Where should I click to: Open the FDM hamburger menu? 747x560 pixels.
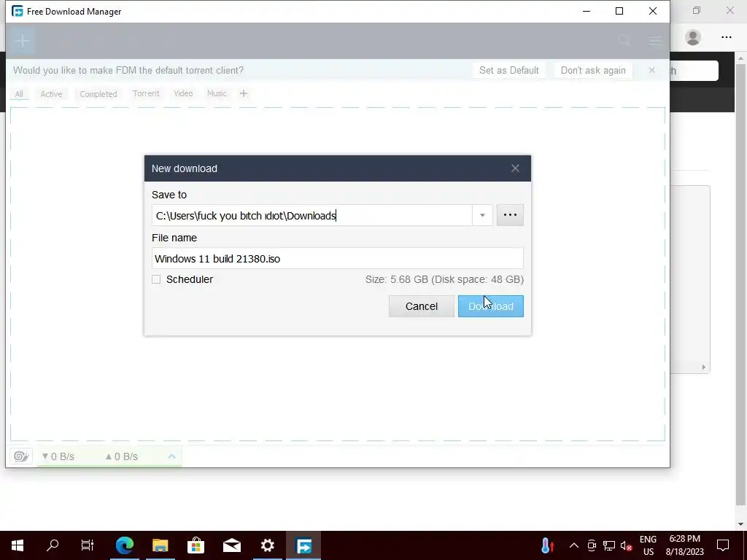(655, 41)
